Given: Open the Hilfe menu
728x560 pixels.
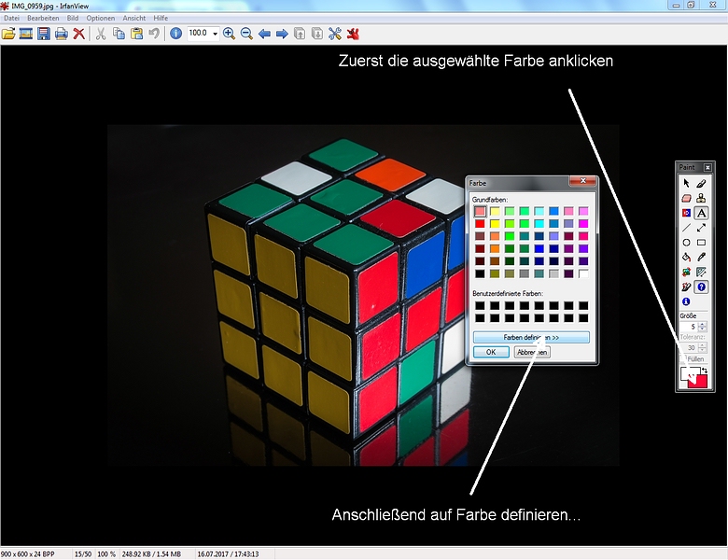Looking at the screenshot, I should [x=161, y=18].
